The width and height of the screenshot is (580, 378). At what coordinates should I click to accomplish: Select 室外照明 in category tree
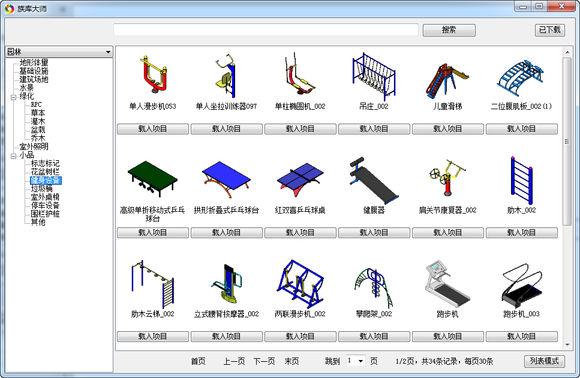coord(34,146)
